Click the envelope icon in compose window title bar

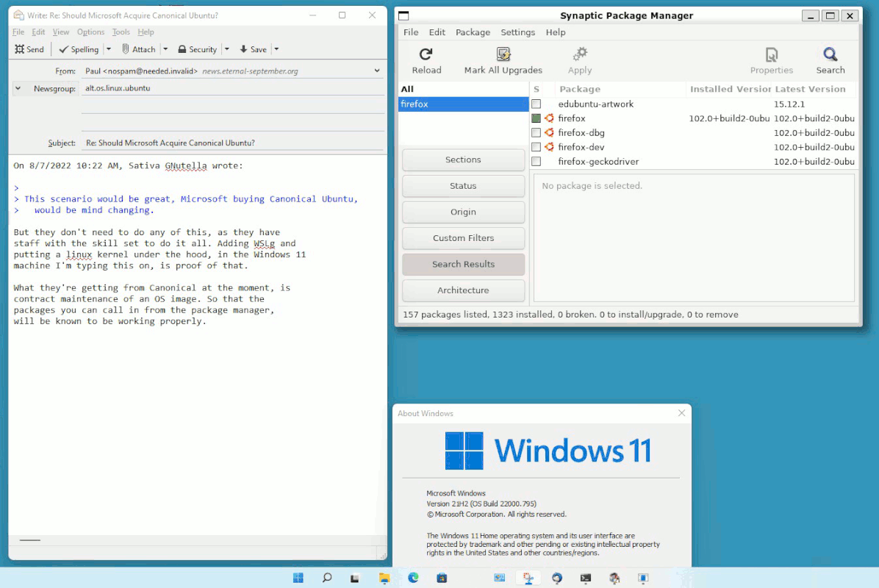(18, 15)
